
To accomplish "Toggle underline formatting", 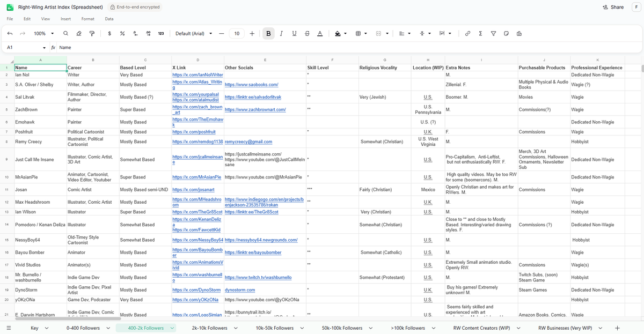I will pyautogui.click(x=294, y=33).
